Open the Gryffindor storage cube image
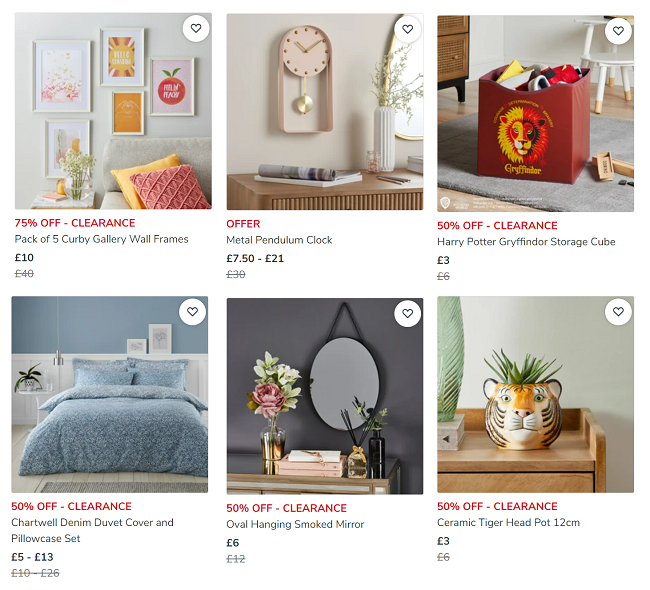650x590 pixels. [x=535, y=114]
